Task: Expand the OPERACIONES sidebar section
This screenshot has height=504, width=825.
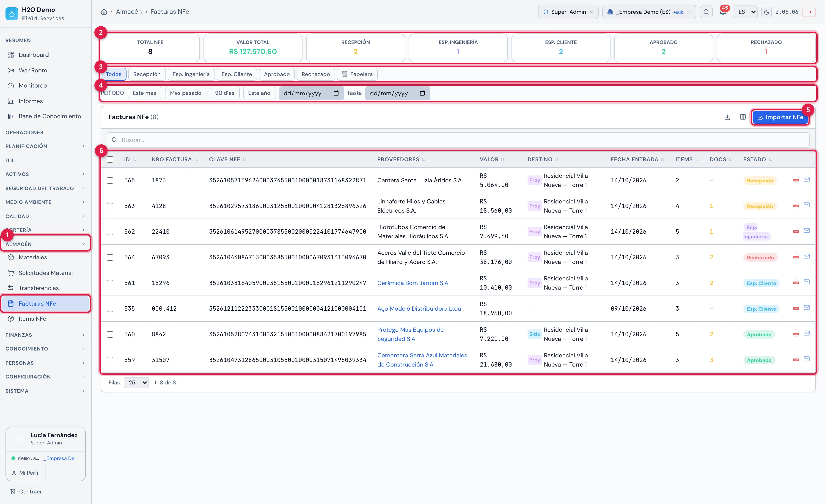Action: (x=45, y=132)
